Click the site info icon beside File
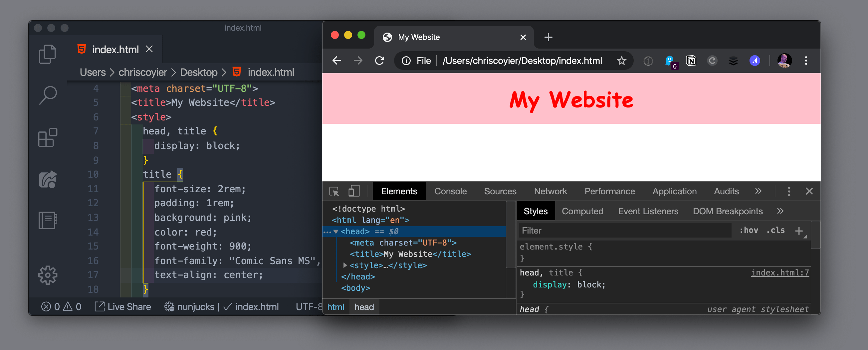The image size is (868, 350). (406, 61)
